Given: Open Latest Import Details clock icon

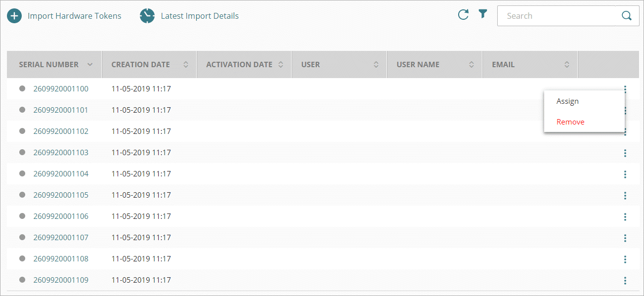Looking at the screenshot, I should 147,16.
